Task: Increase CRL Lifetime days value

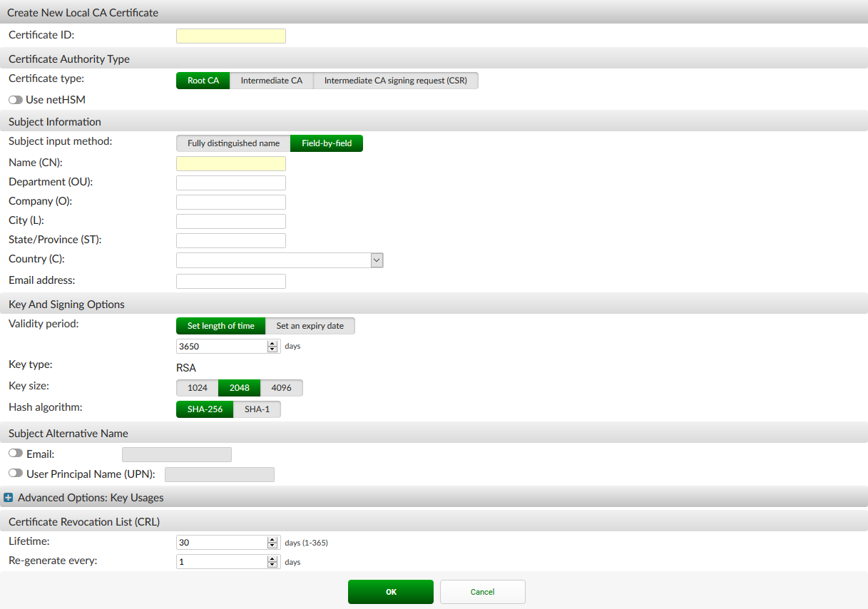Action: click(x=272, y=540)
